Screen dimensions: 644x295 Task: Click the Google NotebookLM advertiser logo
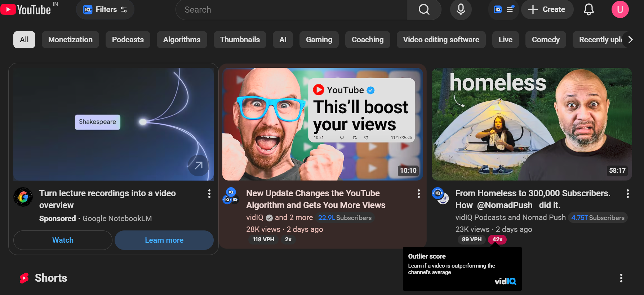[x=23, y=197]
